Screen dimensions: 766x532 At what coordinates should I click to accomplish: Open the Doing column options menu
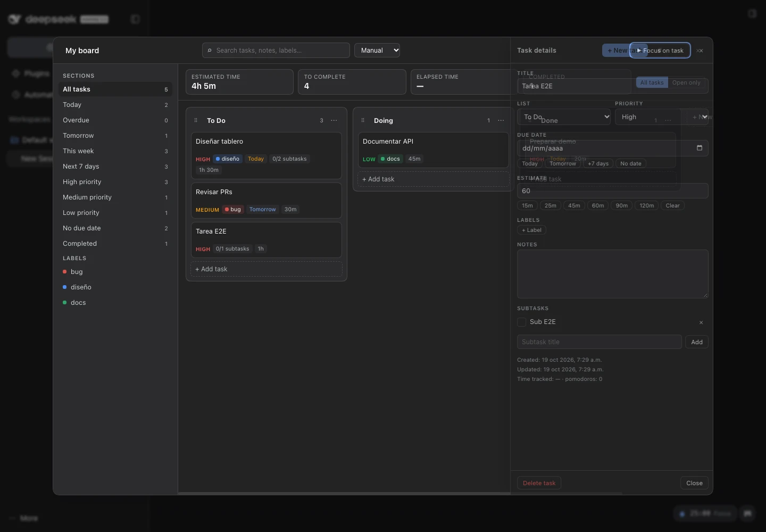click(501, 120)
